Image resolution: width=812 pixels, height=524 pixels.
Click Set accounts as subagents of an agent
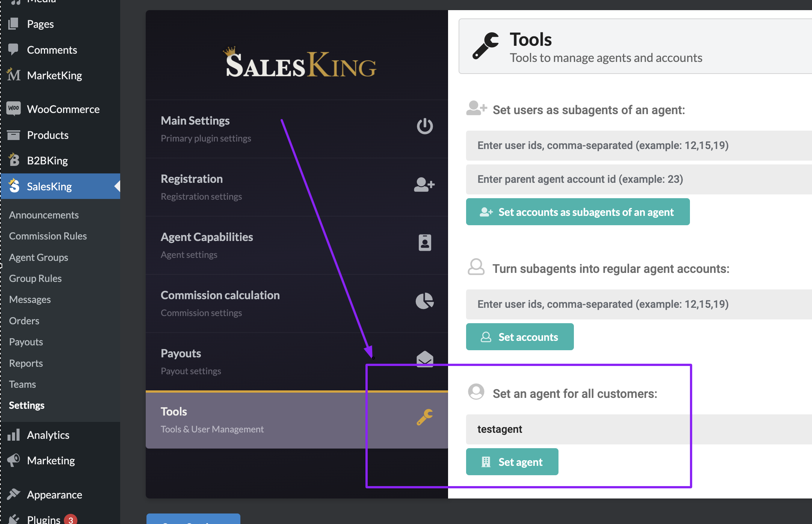578,212
